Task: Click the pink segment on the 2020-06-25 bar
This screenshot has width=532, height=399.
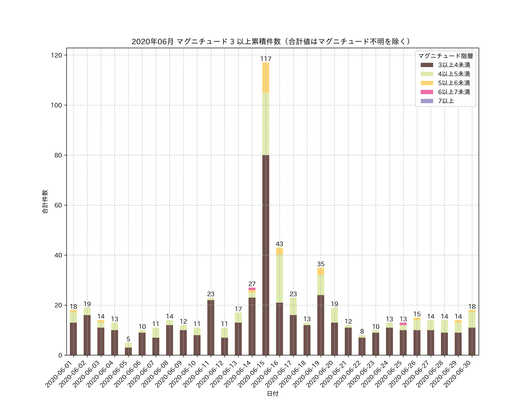Action: coord(403,324)
